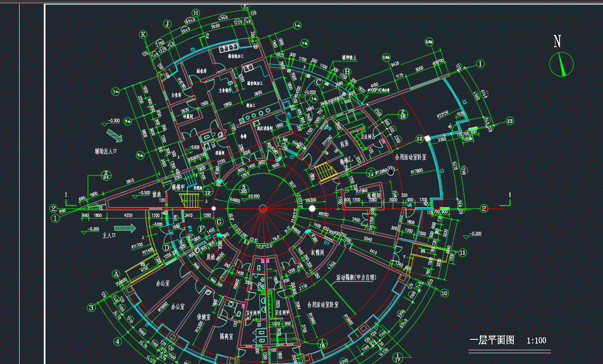The image size is (603, 364).
Task: Select axis bubble 13
Action: (x=510, y=121)
